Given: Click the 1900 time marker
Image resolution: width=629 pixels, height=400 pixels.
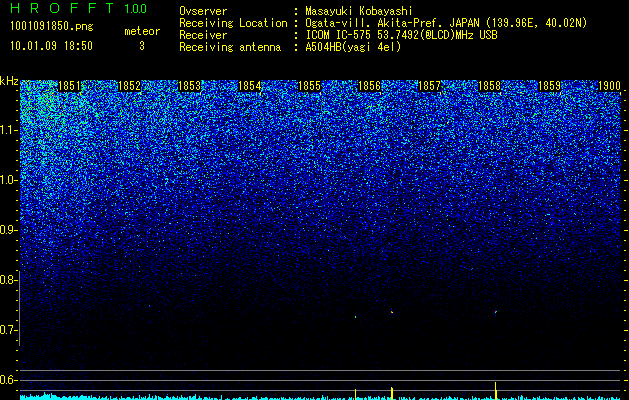Looking at the screenshot, I should coord(609,86).
